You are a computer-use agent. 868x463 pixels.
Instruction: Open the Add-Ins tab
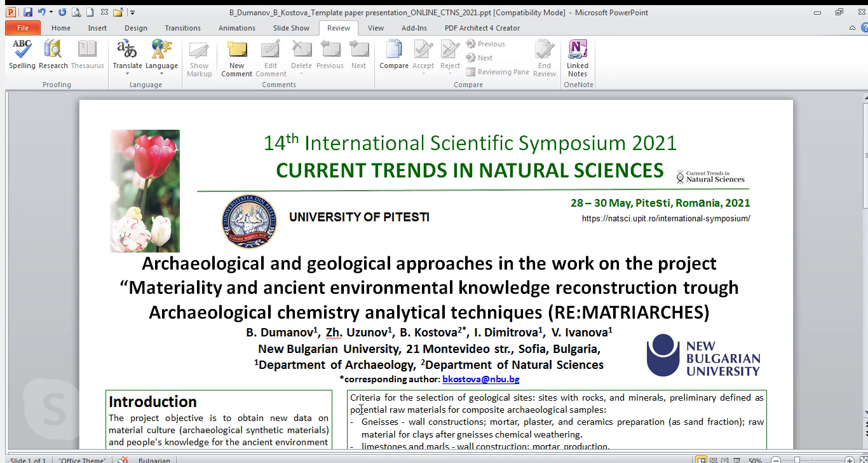pos(414,28)
